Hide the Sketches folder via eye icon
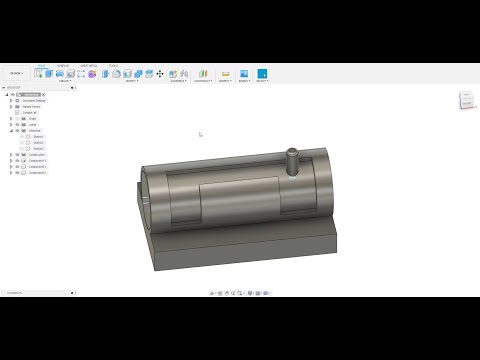Viewport: 480px width, 360px height. pos(17,131)
